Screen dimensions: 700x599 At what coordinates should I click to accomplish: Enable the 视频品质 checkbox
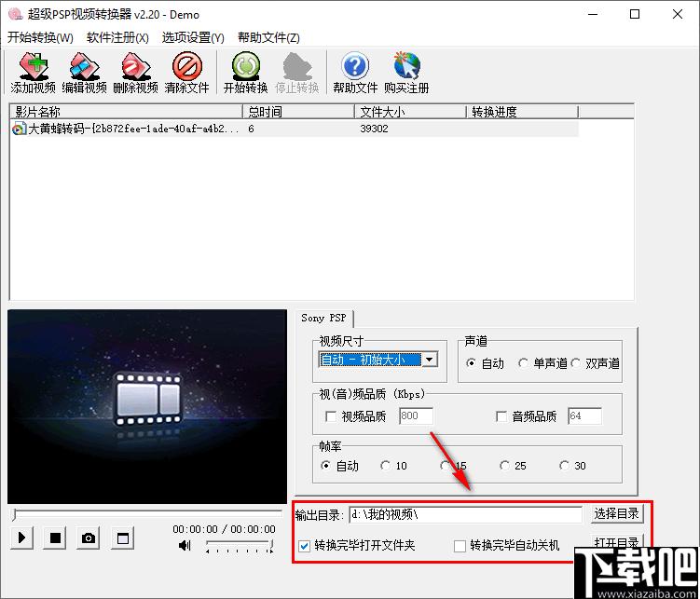point(331,416)
